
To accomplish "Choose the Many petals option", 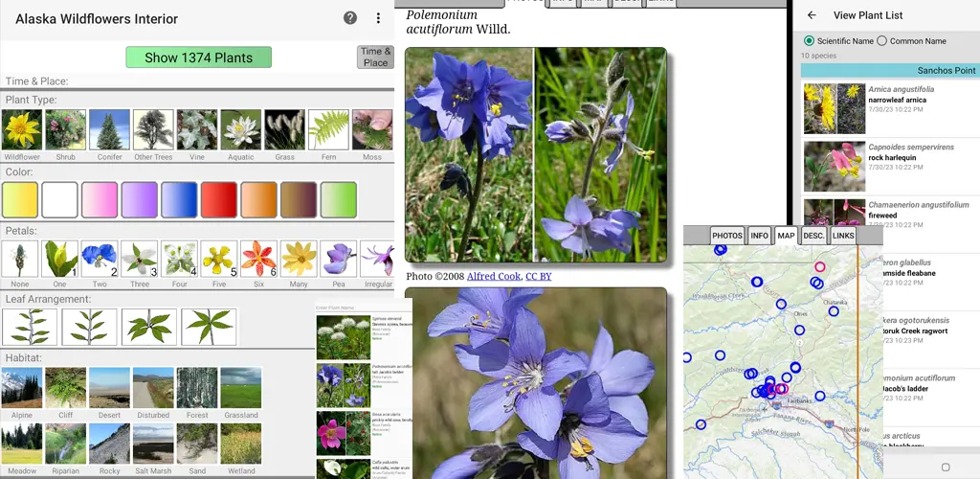I will [299, 259].
